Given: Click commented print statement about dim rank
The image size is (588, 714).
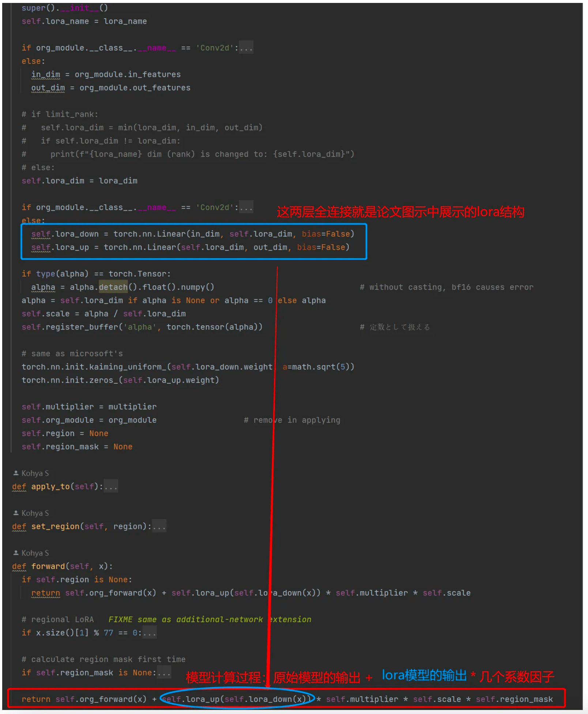Looking at the screenshot, I should point(188,154).
